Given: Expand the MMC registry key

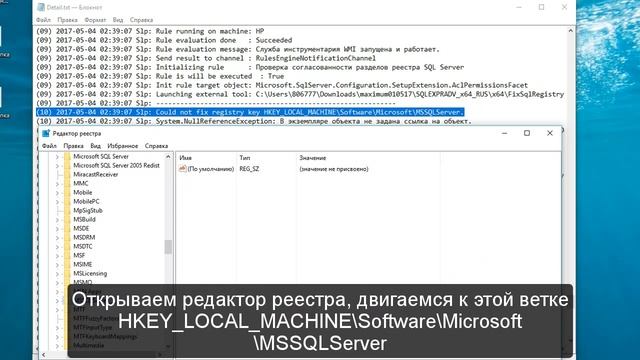Looking at the screenshot, I should pos(57,184).
